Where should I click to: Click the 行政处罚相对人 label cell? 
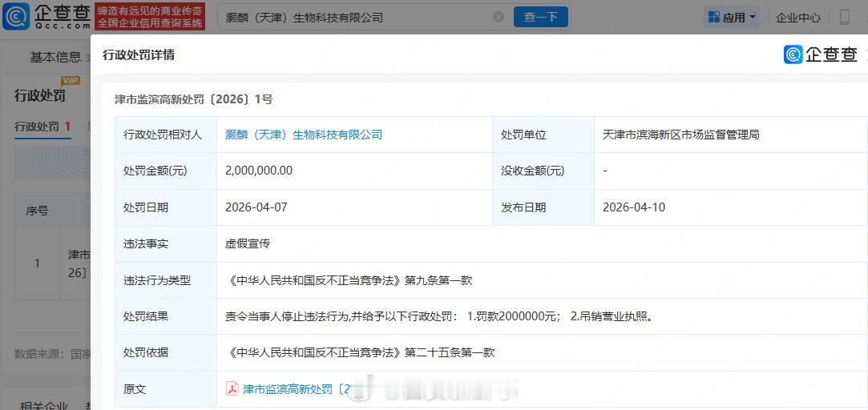pos(166,135)
